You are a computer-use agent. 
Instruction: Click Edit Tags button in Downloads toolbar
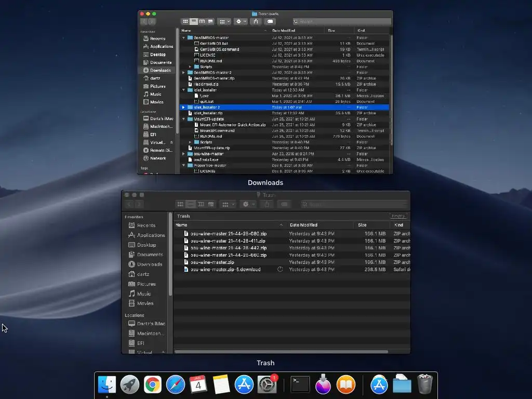[x=270, y=21]
